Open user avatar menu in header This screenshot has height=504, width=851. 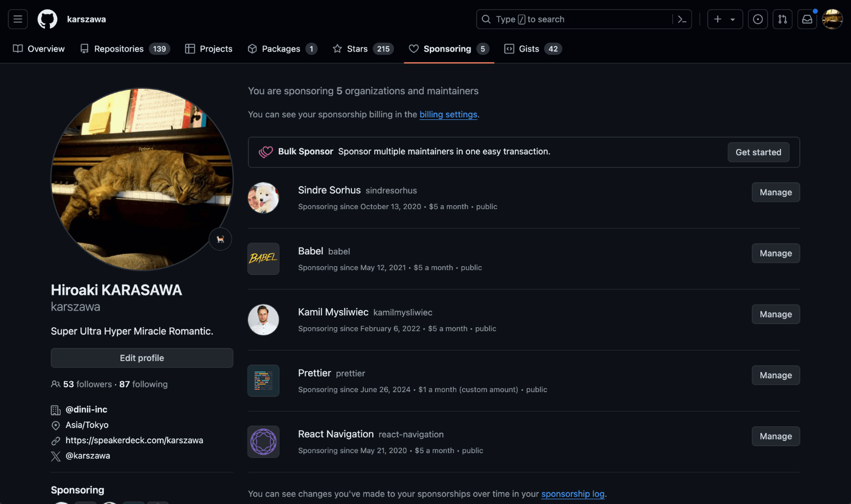(x=832, y=19)
